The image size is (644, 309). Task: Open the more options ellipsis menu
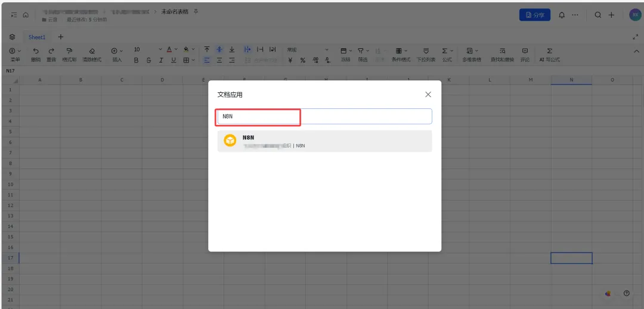575,15
